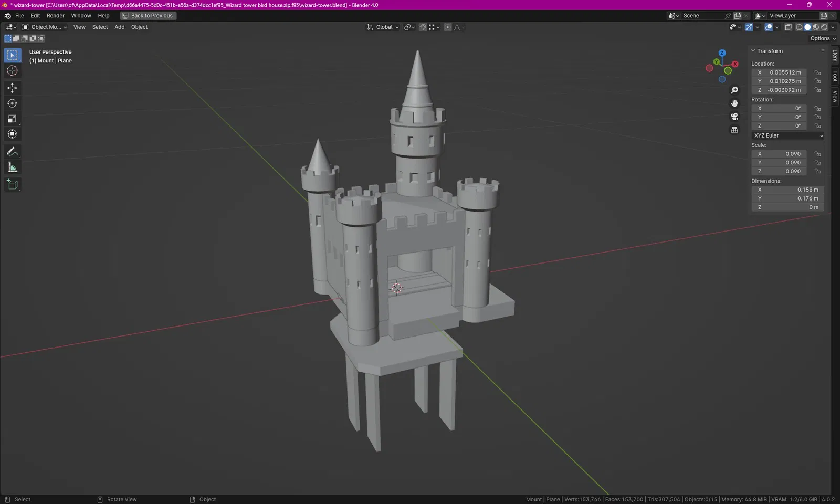Lock the X location value

pyautogui.click(x=817, y=72)
